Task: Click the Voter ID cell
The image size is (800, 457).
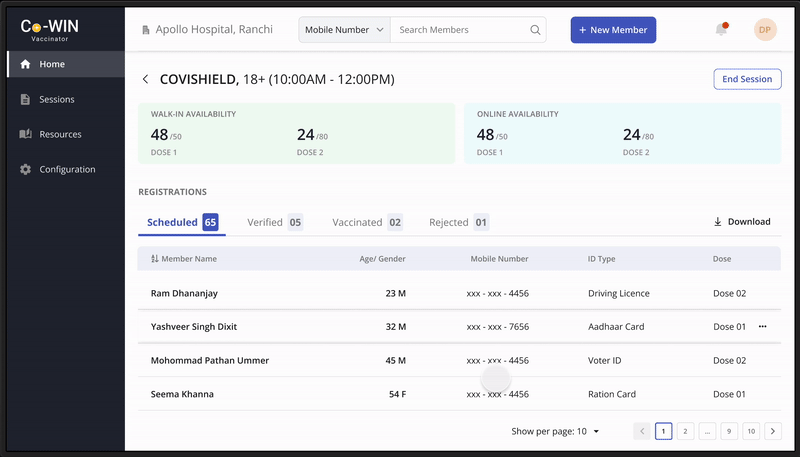Action: click(x=604, y=360)
